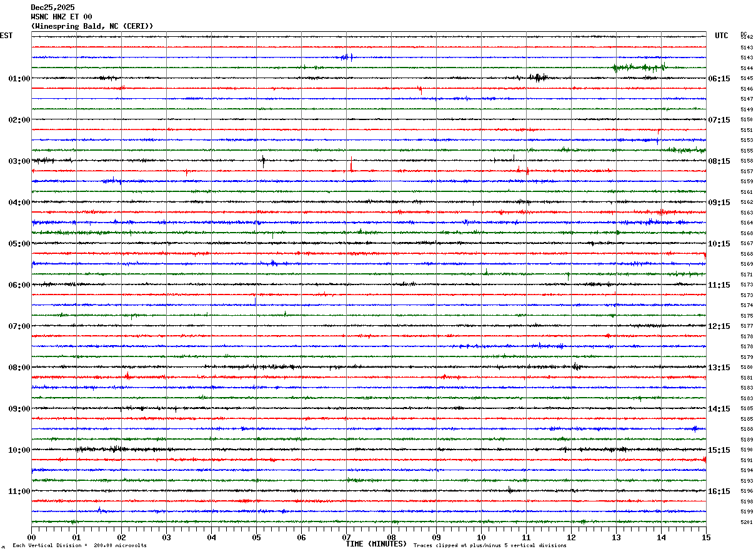Click minute tick label 03 on time axis

point(166,537)
